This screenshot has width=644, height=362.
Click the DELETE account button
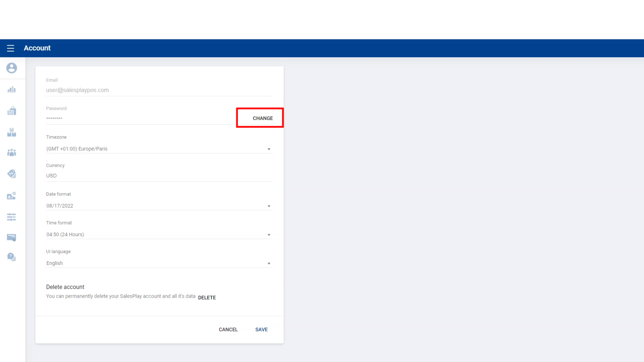coord(207,298)
